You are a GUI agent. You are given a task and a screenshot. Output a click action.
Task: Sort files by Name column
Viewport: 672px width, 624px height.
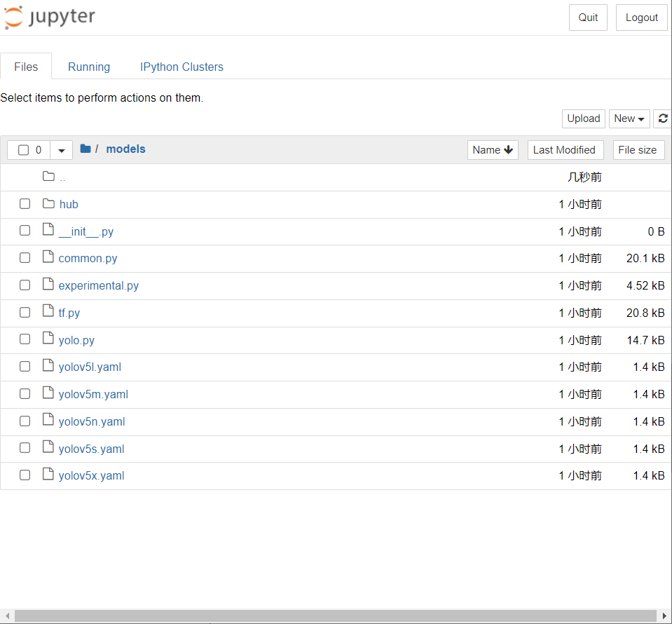[x=493, y=149]
